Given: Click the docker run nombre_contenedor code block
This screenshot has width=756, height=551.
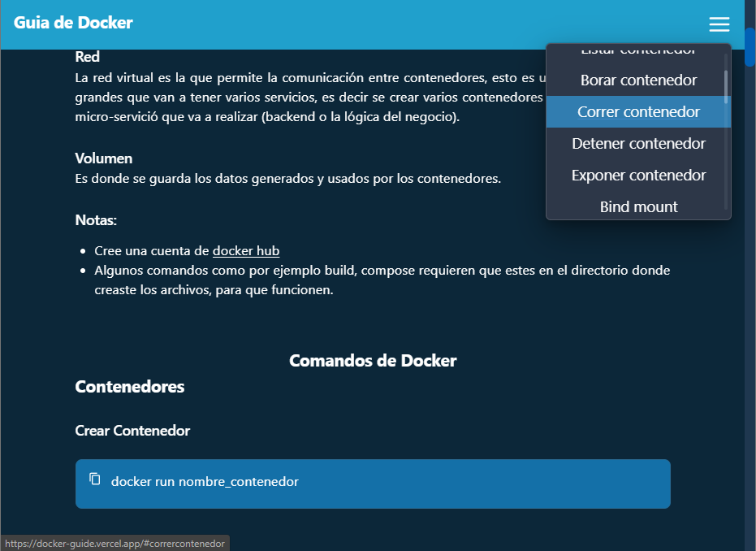Looking at the screenshot, I should pos(373,484).
